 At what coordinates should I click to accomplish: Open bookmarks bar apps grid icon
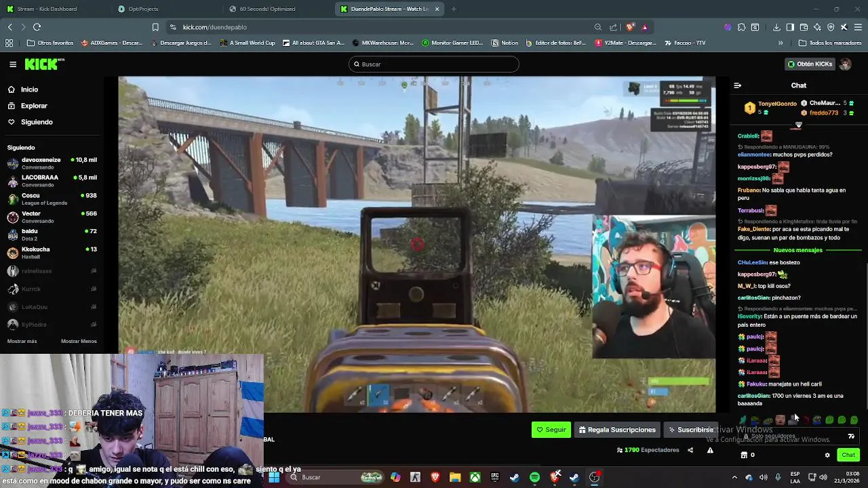point(9,43)
